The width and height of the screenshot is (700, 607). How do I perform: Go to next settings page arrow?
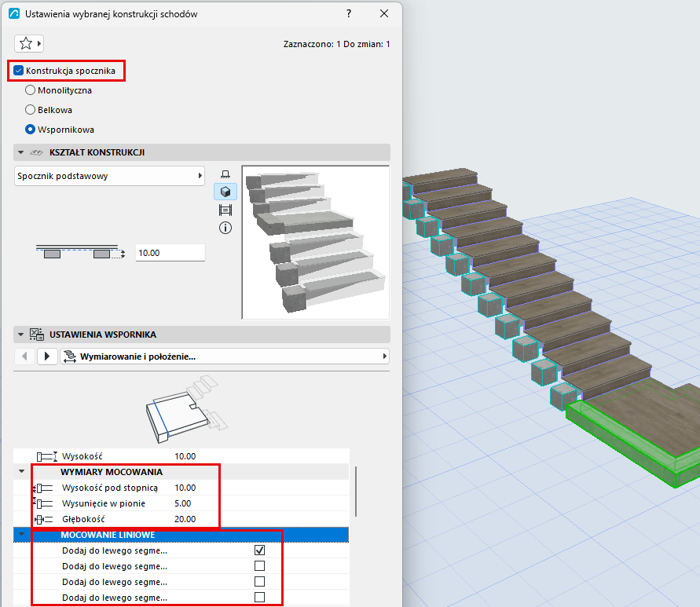click(x=47, y=357)
